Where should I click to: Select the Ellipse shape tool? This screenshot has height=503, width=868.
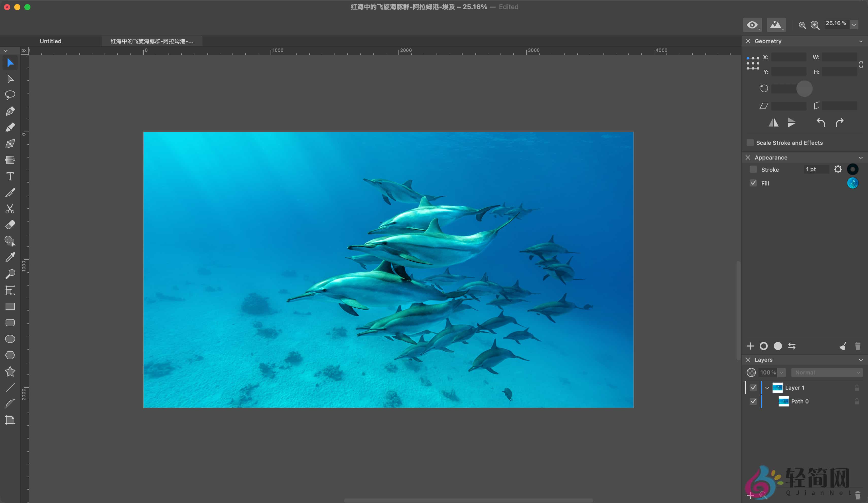[10, 339]
